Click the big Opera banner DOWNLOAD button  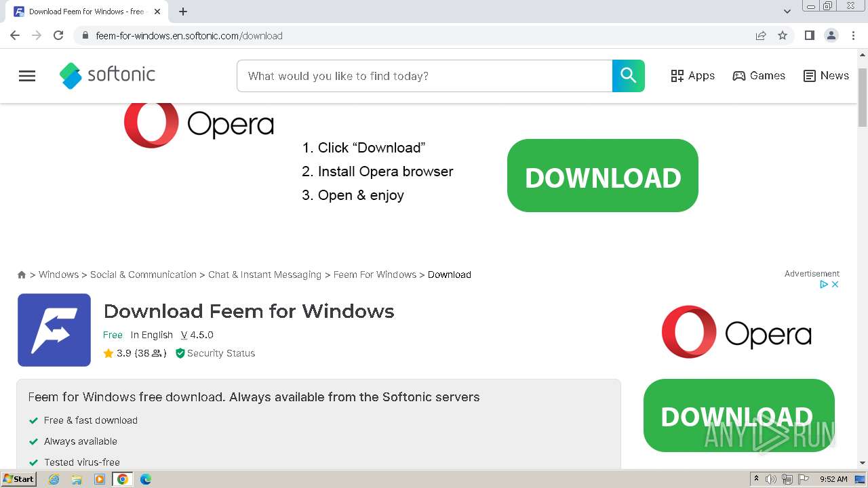(x=603, y=176)
